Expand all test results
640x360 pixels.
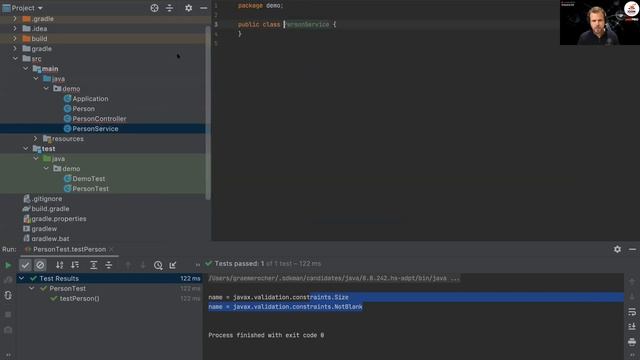point(93,265)
